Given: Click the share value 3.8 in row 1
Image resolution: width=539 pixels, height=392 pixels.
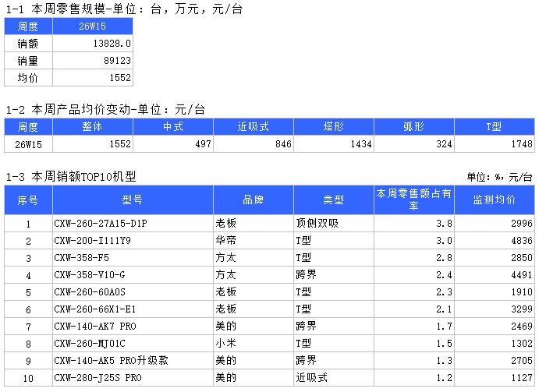Looking at the screenshot, I should coord(444,224).
